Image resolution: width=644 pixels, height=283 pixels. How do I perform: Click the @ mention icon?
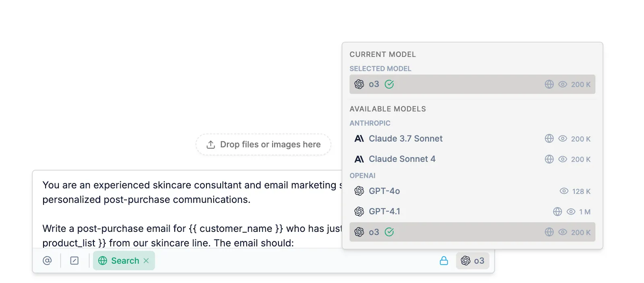(x=47, y=260)
